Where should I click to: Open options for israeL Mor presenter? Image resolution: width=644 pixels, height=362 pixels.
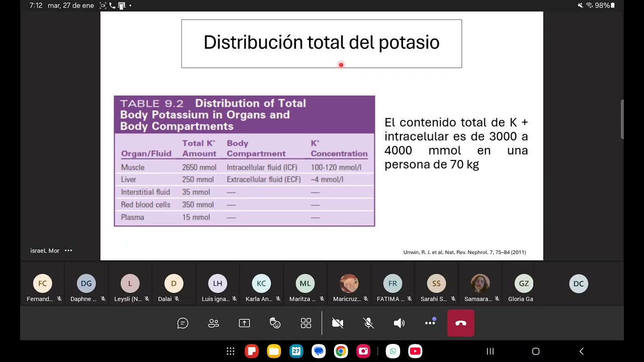click(68, 250)
